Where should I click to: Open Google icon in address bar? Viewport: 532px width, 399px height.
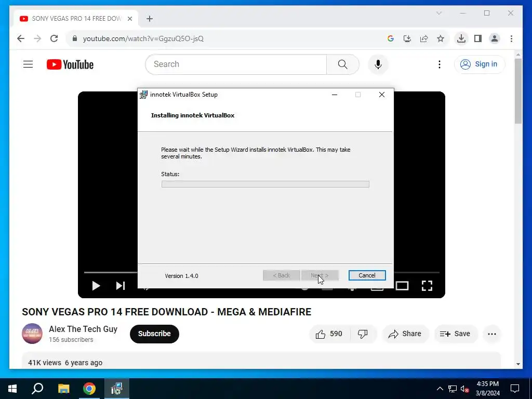tap(391, 38)
